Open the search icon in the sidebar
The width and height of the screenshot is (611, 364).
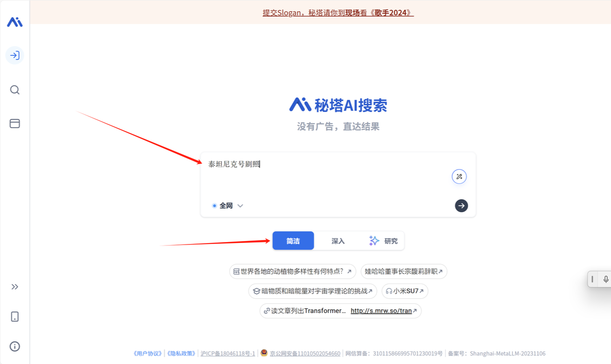15,90
